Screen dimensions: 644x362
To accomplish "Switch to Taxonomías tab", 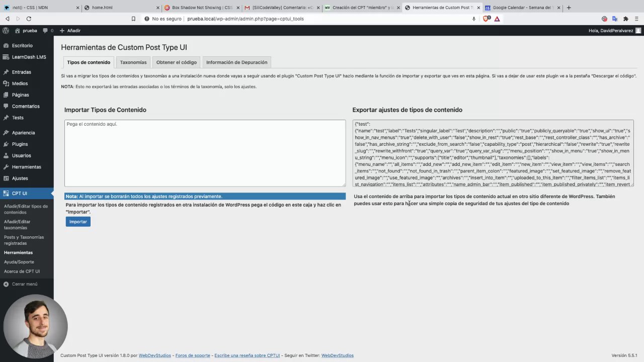I will [x=133, y=62].
